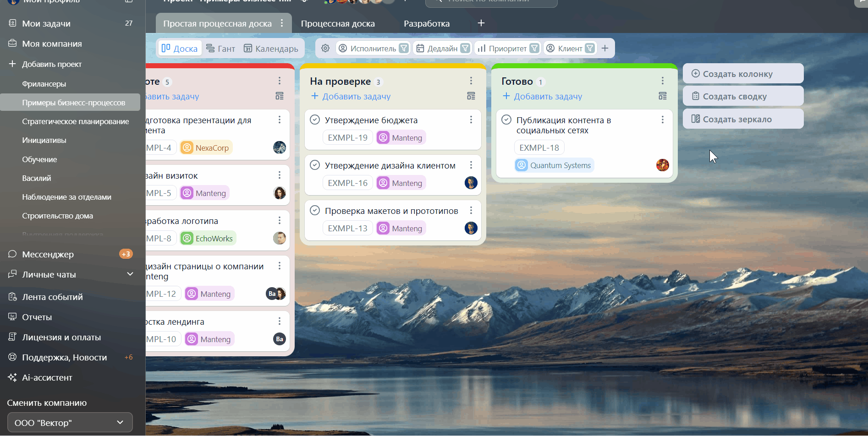Screen dimensions: 868x436
Task: Click filter icon next to Исполнитель
Action: click(403, 49)
